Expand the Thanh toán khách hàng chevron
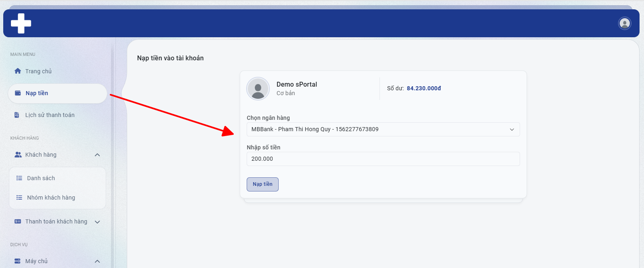The width and height of the screenshot is (644, 268). (97, 222)
